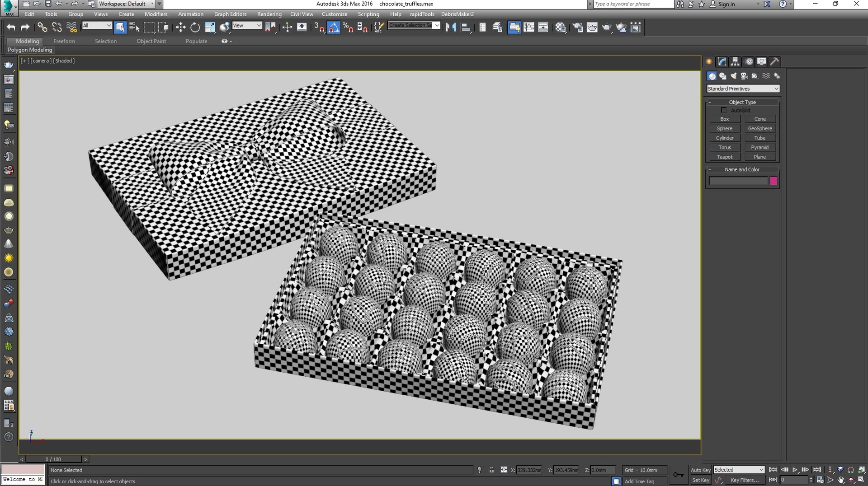Screen dimensions: 868x486
Task: Toggle the 3D Snaps button
Action: [x=319, y=28]
